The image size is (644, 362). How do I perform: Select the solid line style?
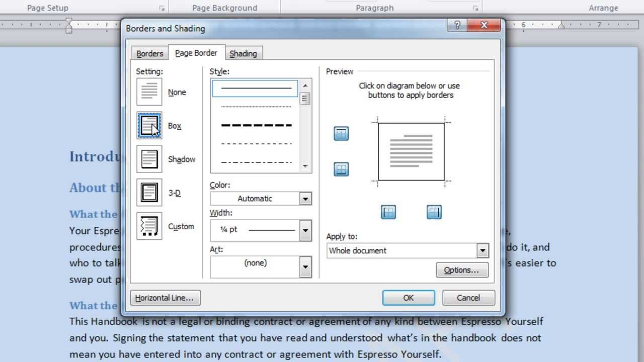(x=255, y=88)
